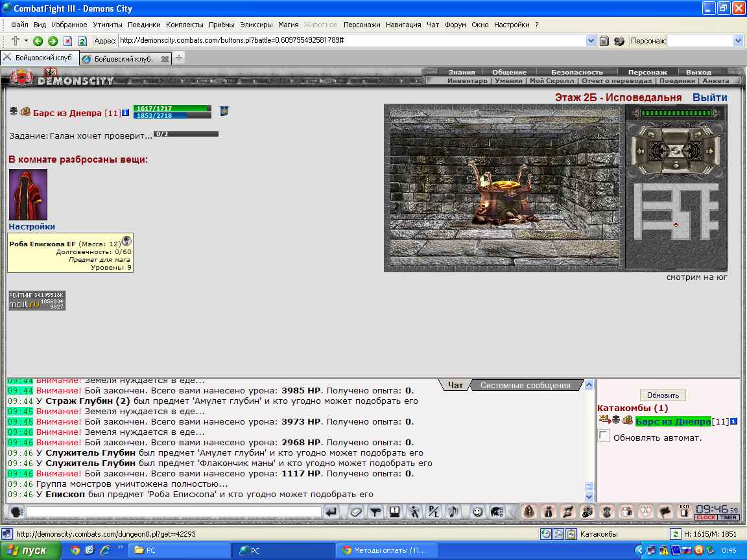Screen dimensions: 747x560
Task: Enable the Обновлять автомат. checkbox
Action: [604, 436]
